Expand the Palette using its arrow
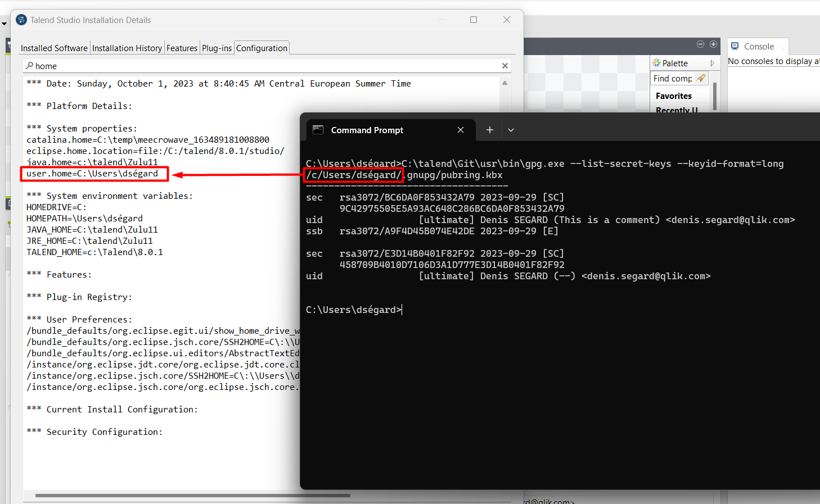The height and width of the screenshot is (504, 820). coord(713,62)
